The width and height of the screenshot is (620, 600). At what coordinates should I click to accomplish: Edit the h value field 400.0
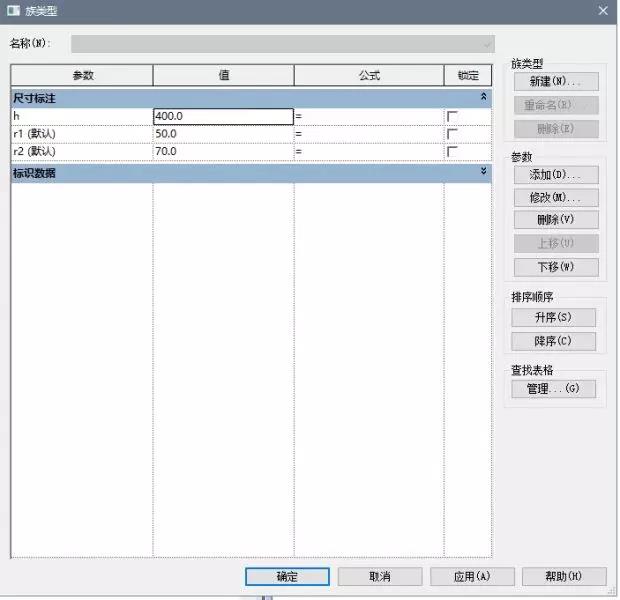point(223,116)
